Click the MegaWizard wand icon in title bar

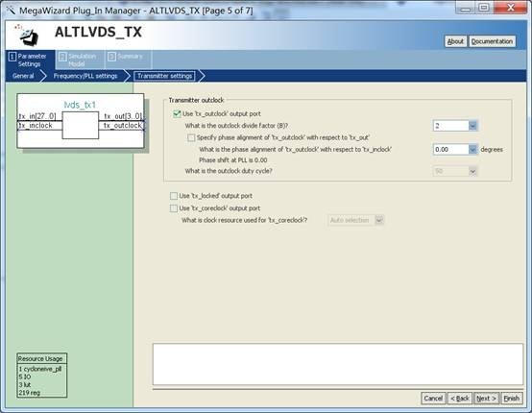point(11,11)
